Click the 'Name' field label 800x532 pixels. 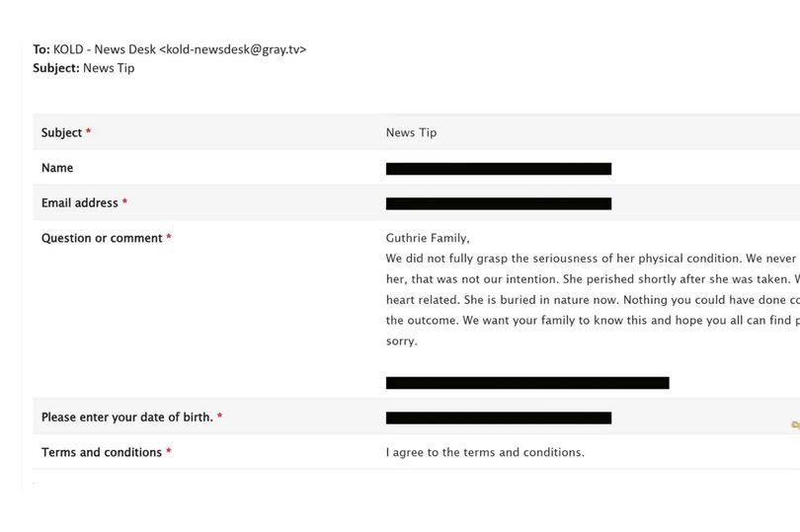(x=57, y=168)
